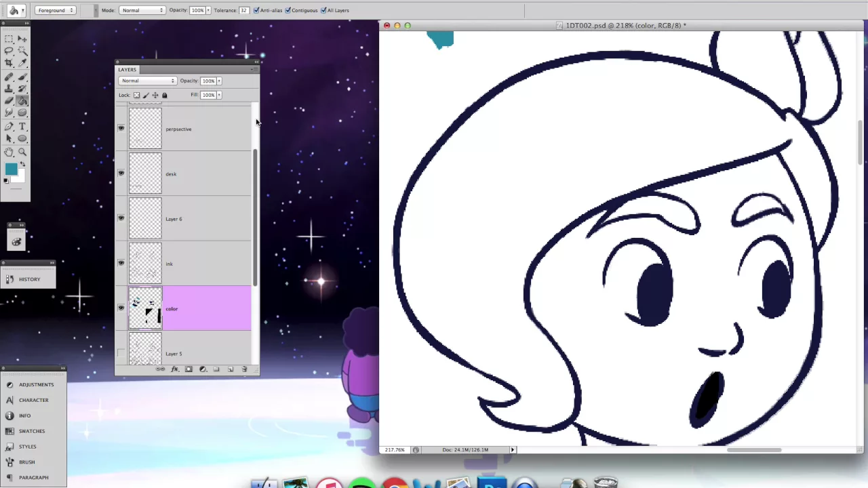Select the Rectangular Marquee tool
Viewport: 868px width, 488px height.
tap(9, 39)
